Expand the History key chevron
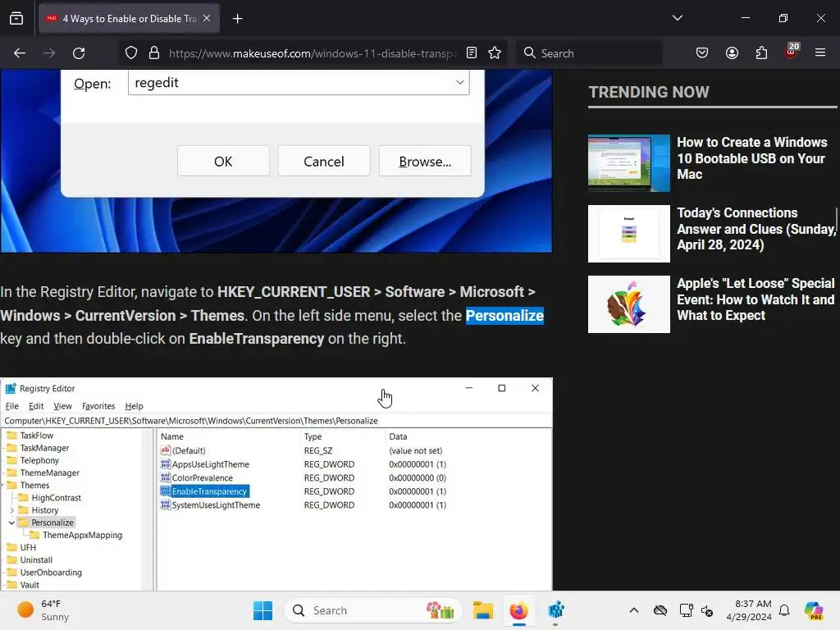This screenshot has width=840, height=630. click(x=11, y=510)
